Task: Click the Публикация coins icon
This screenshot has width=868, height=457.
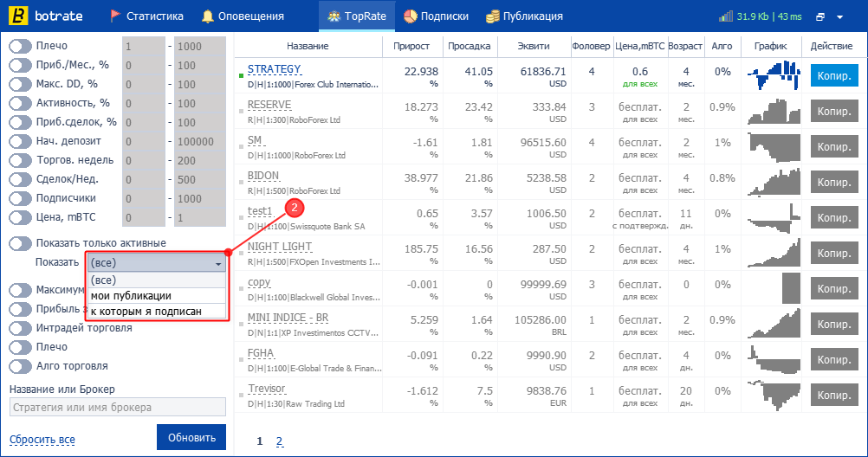Action: [492, 16]
